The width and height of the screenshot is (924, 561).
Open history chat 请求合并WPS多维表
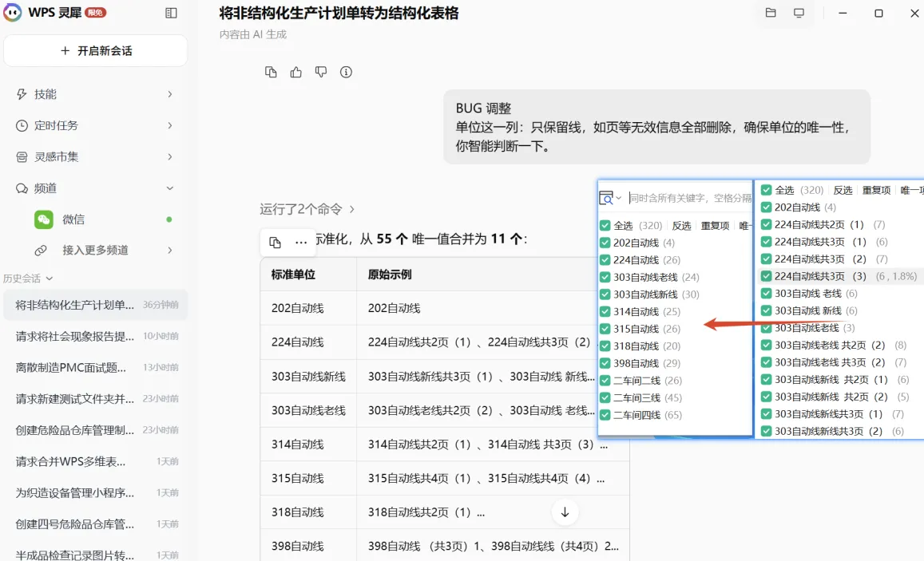pos(96,461)
